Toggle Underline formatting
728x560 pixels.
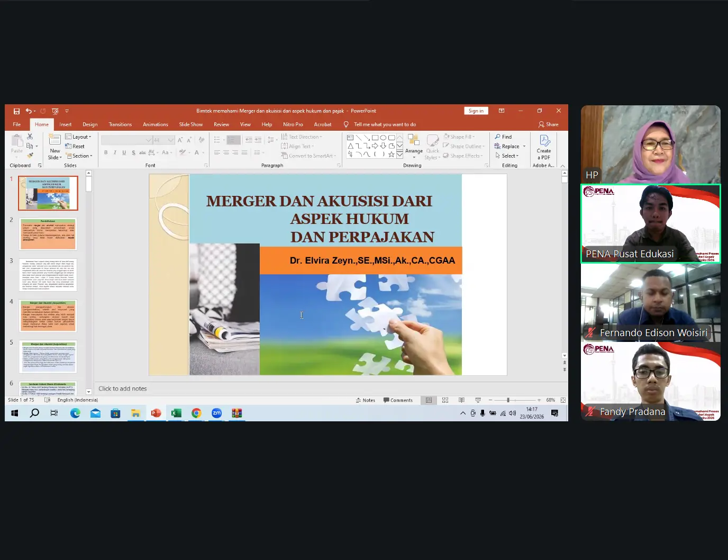(x=124, y=152)
